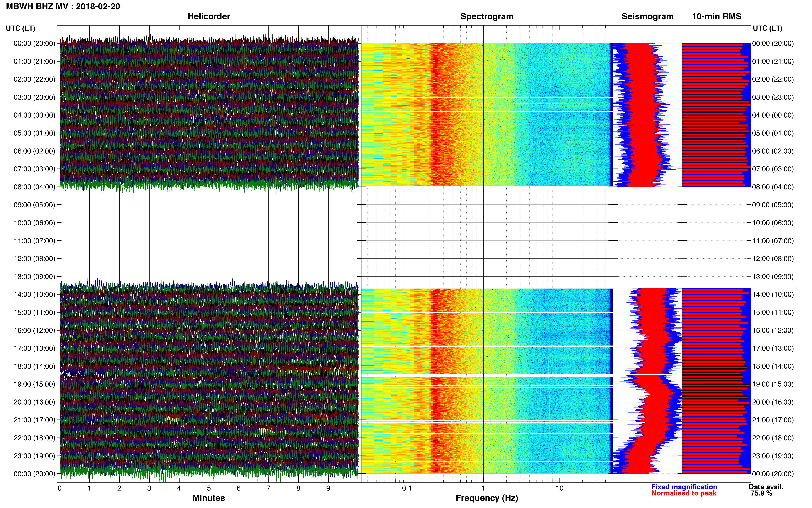
Task: Click the 4 minute tick label
Action: 179,488
